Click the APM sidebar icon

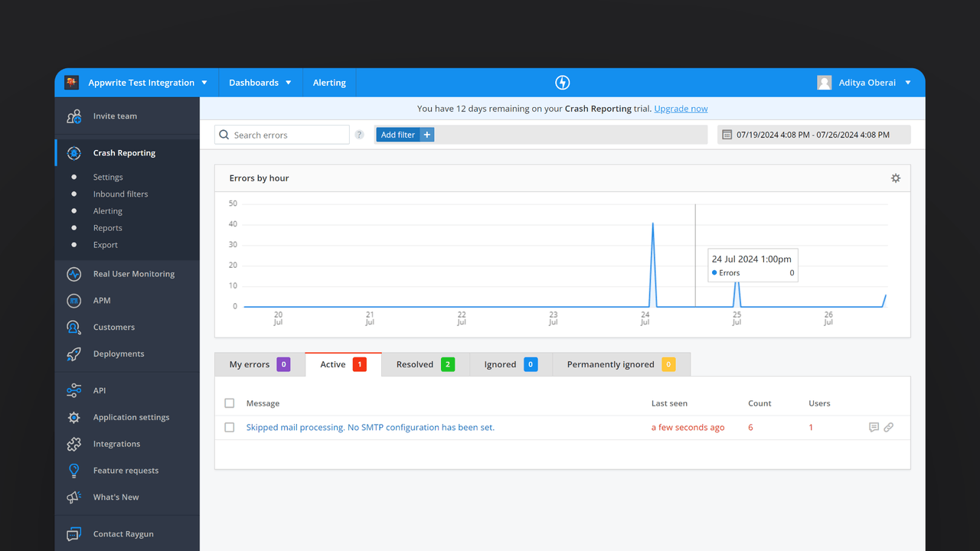74,301
